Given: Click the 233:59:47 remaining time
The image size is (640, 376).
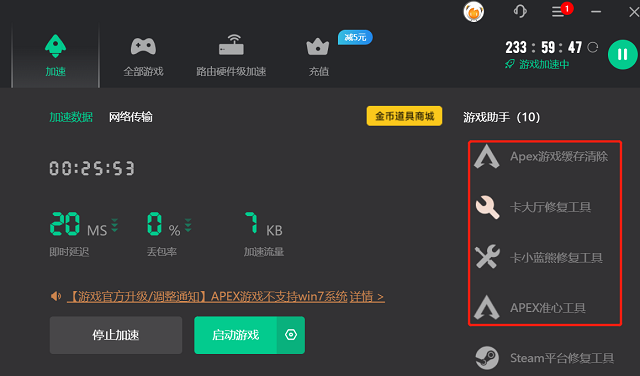Looking at the screenshot, I should tap(544, 48).
